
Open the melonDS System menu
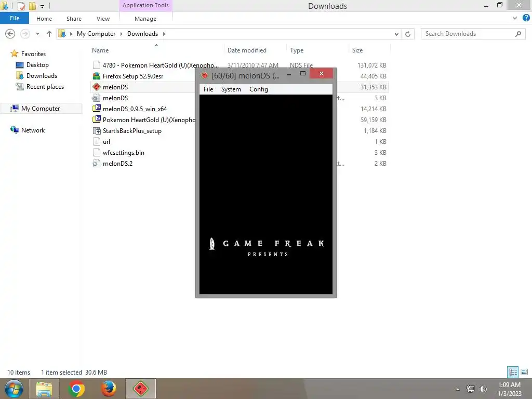tap(231, 89)
